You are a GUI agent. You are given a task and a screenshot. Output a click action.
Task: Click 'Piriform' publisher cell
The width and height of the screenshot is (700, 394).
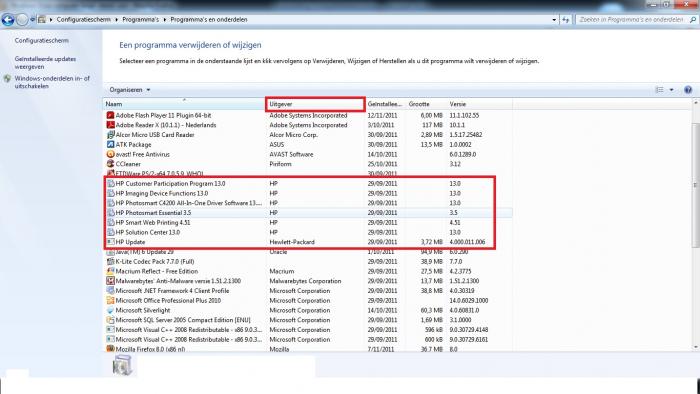click(280, 164)
